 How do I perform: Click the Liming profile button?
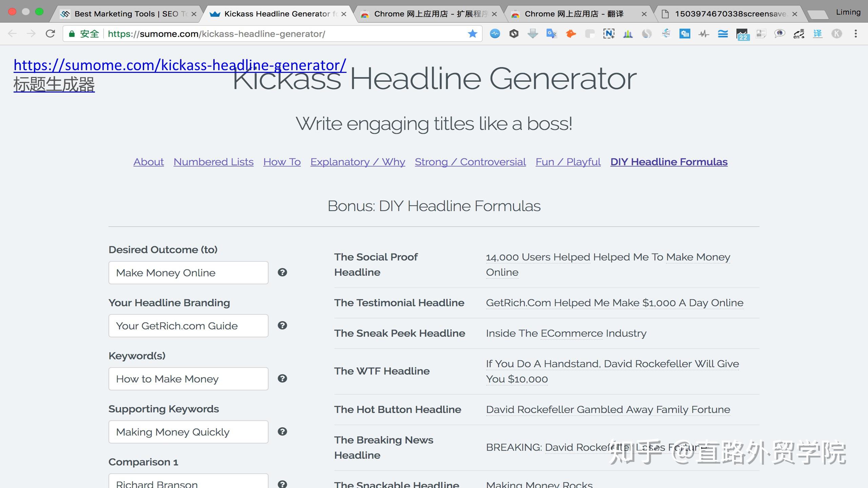click(x=848, y=12)
